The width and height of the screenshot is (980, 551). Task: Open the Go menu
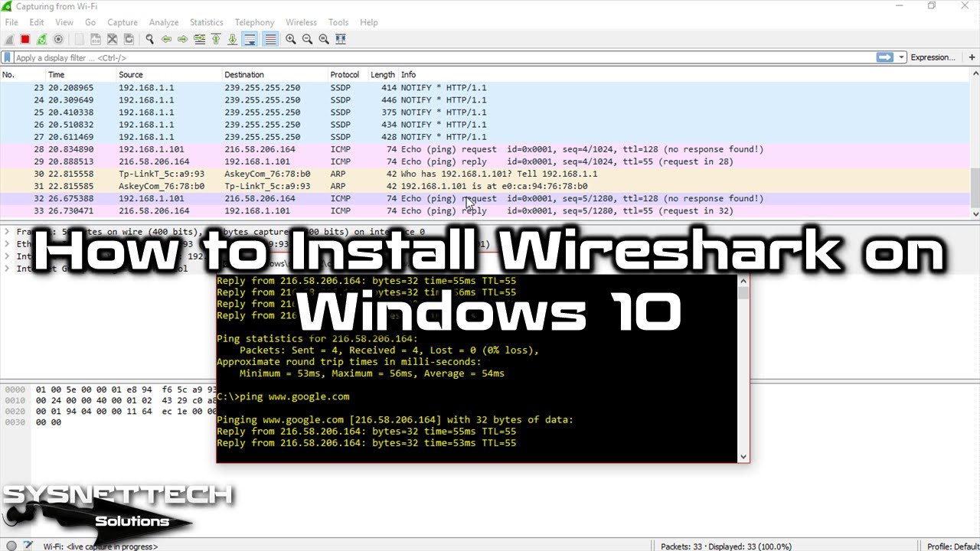point(90,22)
